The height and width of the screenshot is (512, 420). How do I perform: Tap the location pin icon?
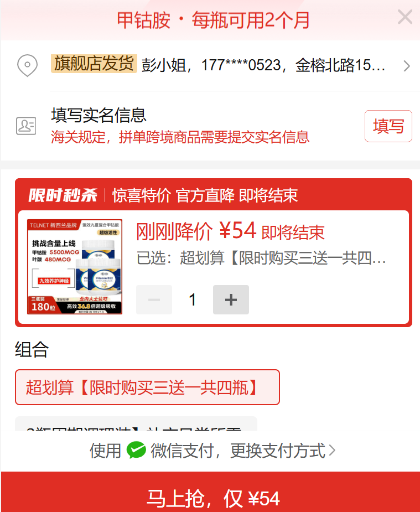click(28, 65)
